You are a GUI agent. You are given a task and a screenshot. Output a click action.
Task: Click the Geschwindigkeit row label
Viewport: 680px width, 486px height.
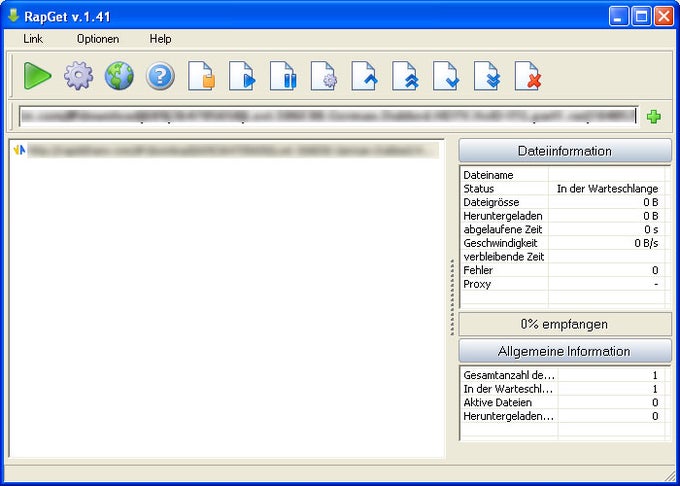500,243
